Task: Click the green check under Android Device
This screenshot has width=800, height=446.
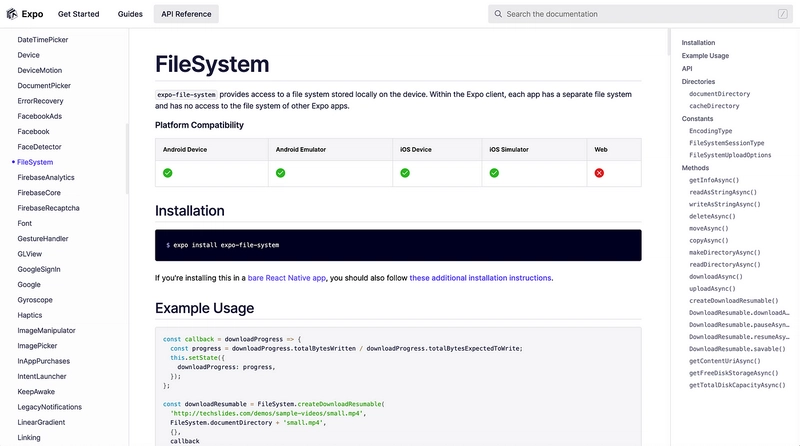Action: [167, 173]
